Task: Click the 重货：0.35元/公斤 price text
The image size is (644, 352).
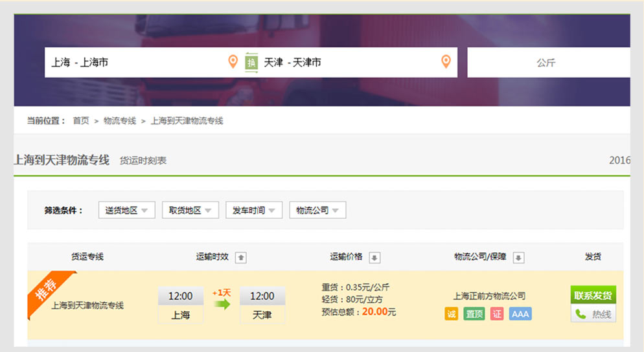Action: (356, 287)
